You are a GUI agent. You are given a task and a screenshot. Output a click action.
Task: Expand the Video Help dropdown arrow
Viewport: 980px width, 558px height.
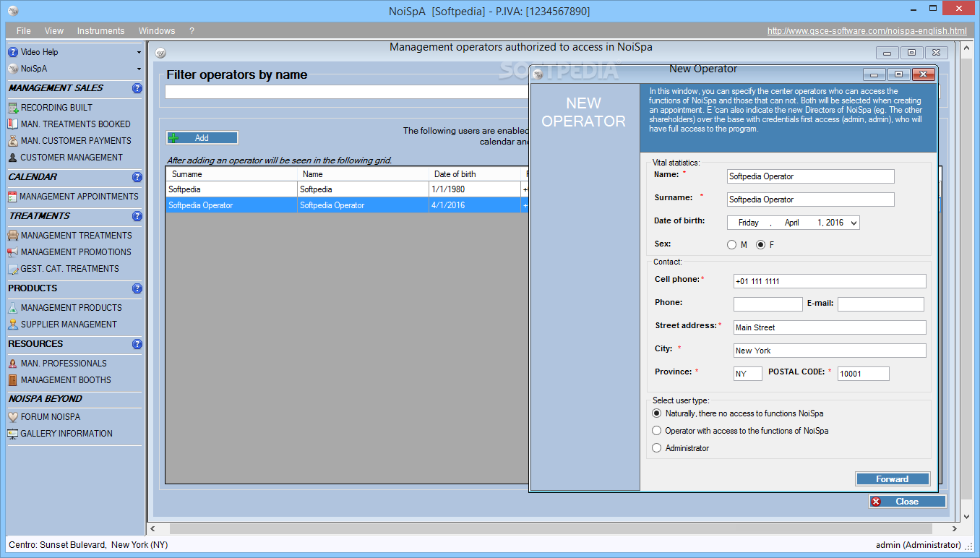pos(139,52)
